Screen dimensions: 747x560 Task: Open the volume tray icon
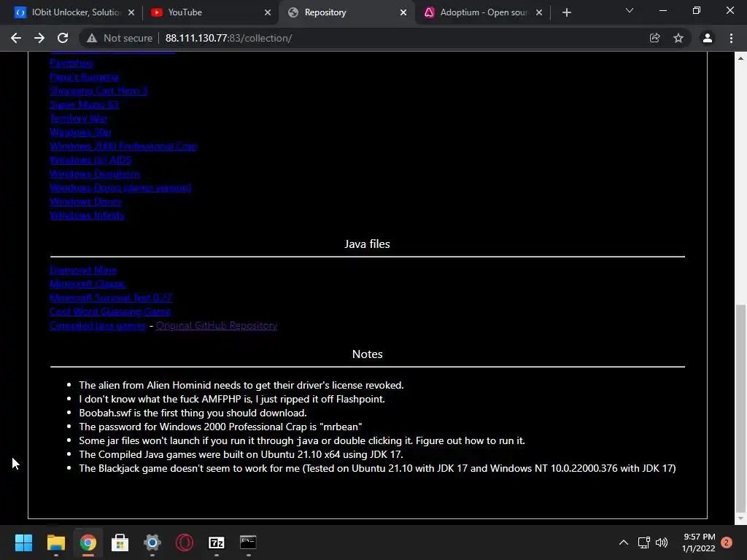tap(662, 542)
